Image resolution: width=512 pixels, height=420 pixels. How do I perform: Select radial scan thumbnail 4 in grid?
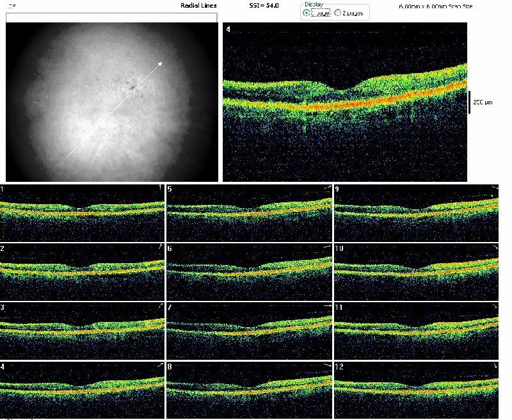coord(83,389)
